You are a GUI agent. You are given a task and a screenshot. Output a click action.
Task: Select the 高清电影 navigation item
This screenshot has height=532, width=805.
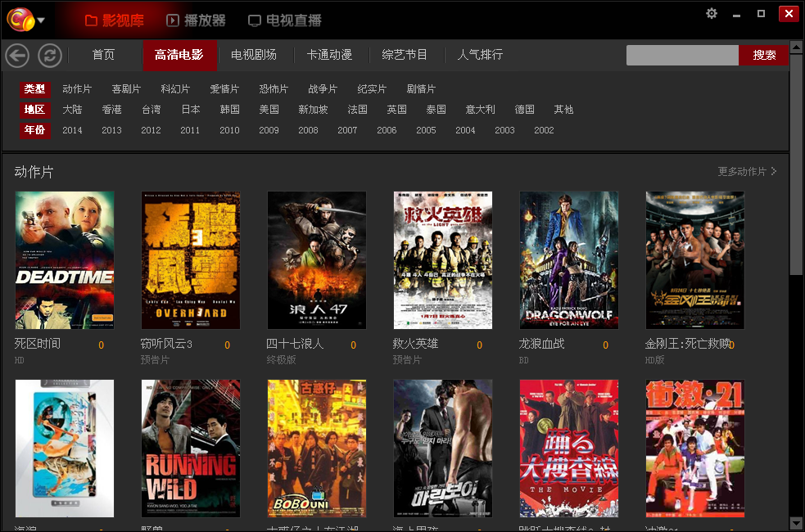click(179, 55)
